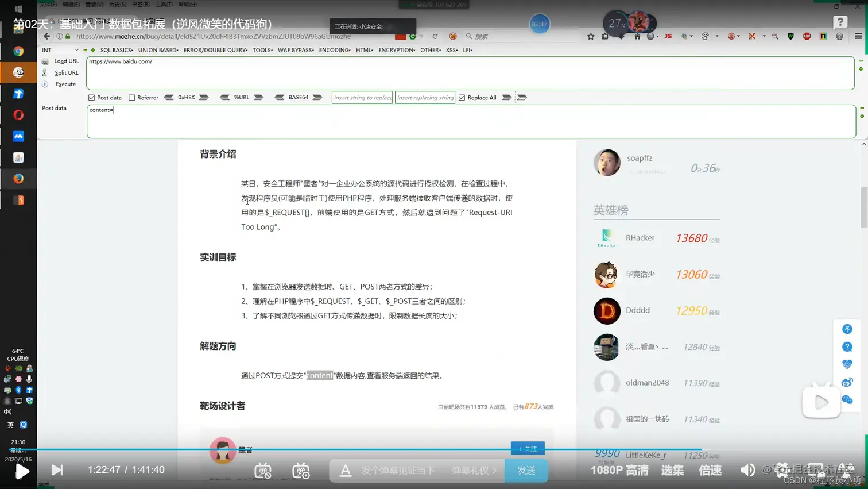
Task: Toggle the Post data checkbox
Action: click(91, 98)
